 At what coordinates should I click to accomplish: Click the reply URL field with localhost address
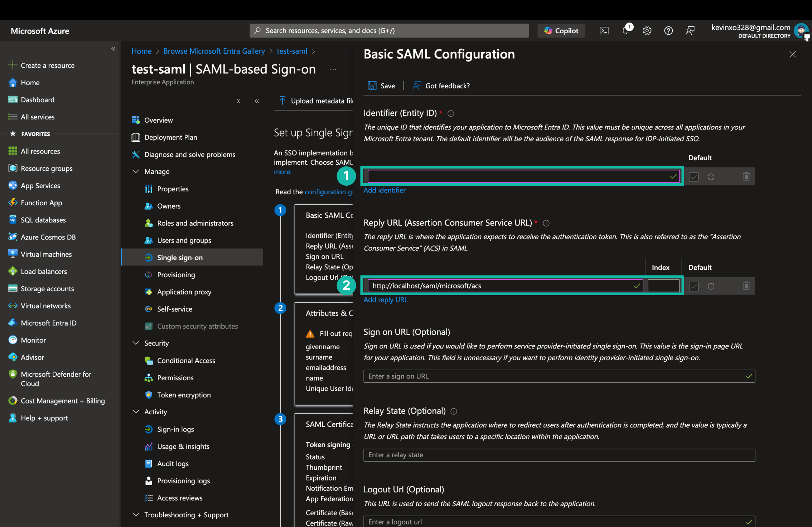tap(505, 286)
